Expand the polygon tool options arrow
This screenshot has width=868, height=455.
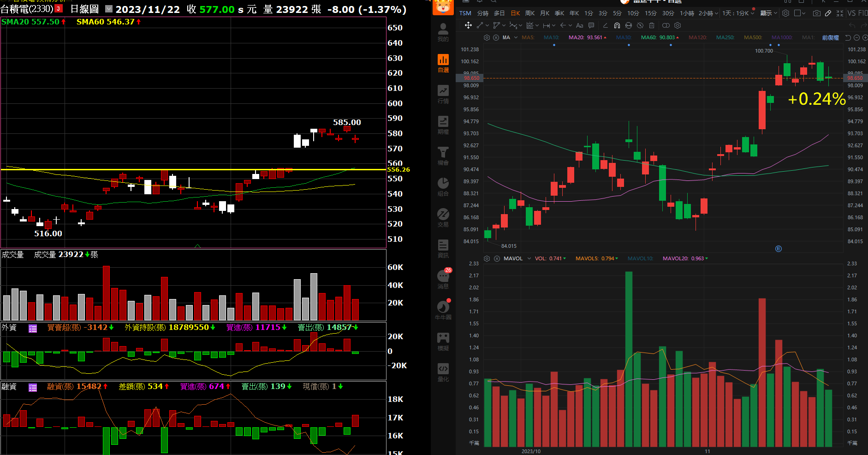point(504,25)
